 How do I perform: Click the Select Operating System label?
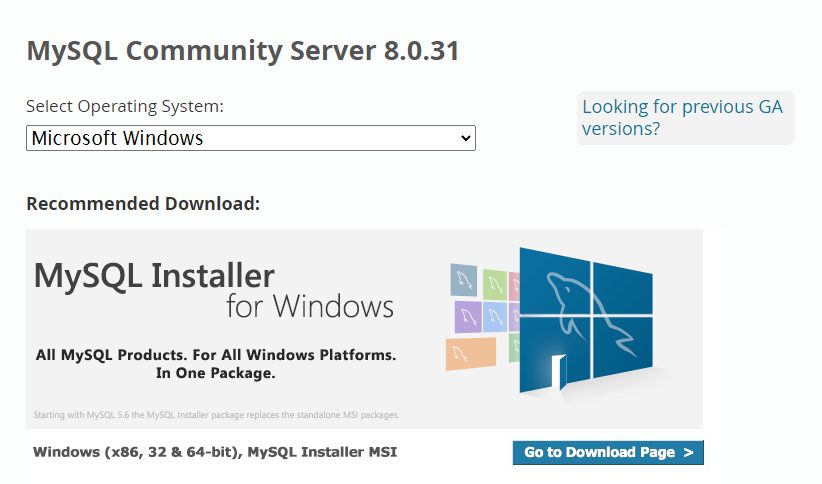pyautogui.click(x=125, y=106)
